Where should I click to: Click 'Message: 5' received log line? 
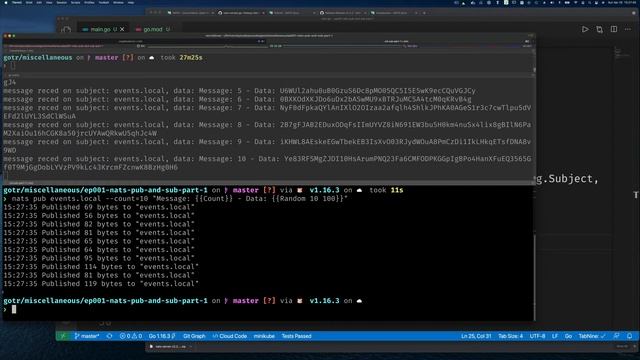tap(239, 91)
